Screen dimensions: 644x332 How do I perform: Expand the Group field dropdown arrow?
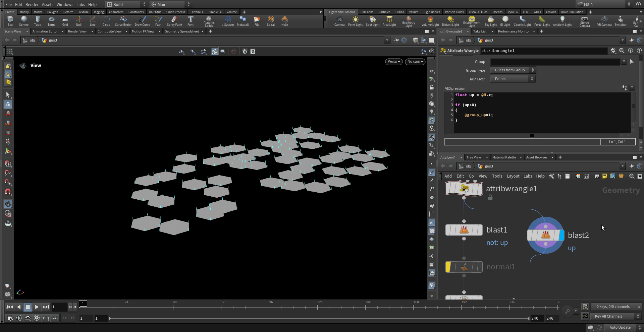click(x=624, y=62)
